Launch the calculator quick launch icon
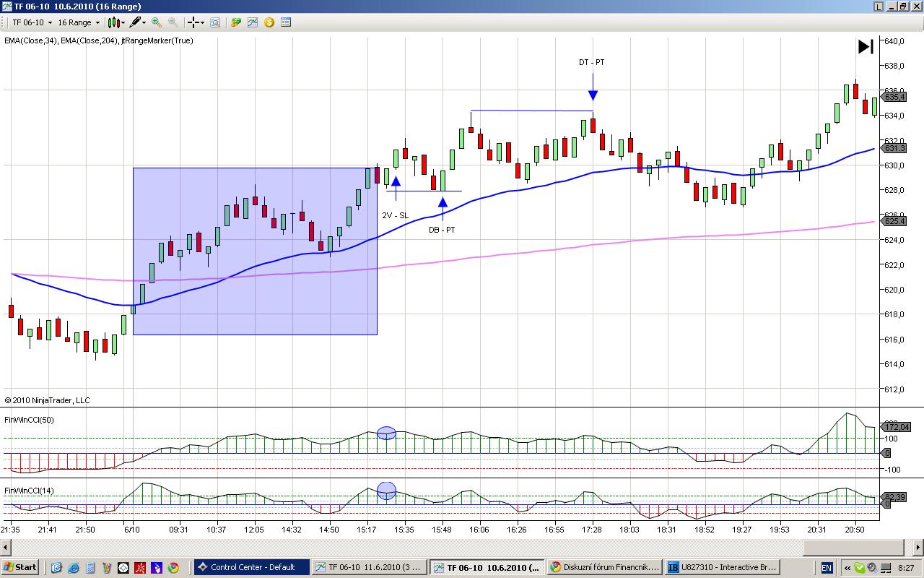The width and height of the screenshot is (924, 578). coord(90,568)
